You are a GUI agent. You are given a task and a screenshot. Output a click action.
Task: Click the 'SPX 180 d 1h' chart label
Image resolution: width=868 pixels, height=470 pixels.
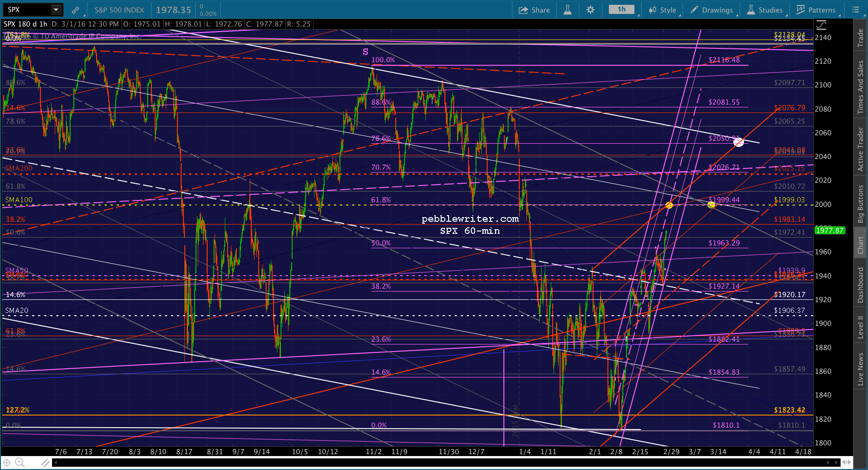tap(26, 24)
